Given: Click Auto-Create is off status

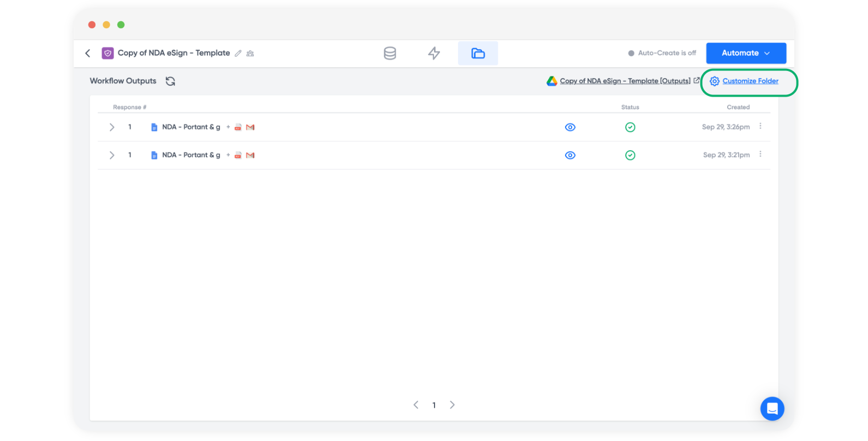Looking at the screenshot, I should point(662,53).
